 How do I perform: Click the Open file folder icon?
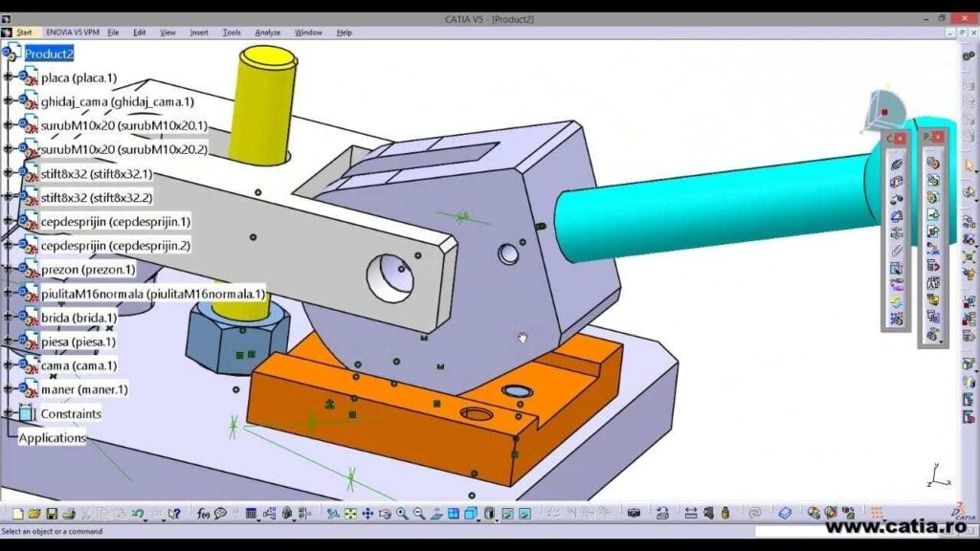[34, 514]
